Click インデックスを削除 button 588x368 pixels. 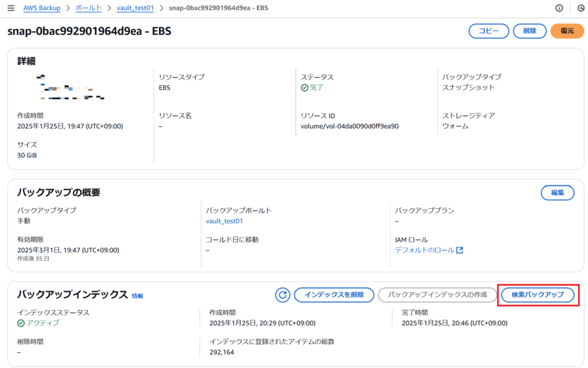coord(334,295)
